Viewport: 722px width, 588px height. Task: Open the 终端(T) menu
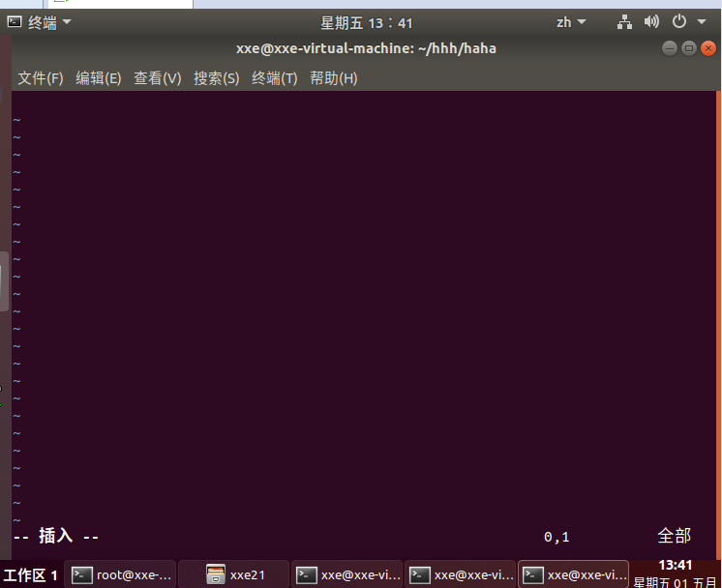tap(275, 78)
